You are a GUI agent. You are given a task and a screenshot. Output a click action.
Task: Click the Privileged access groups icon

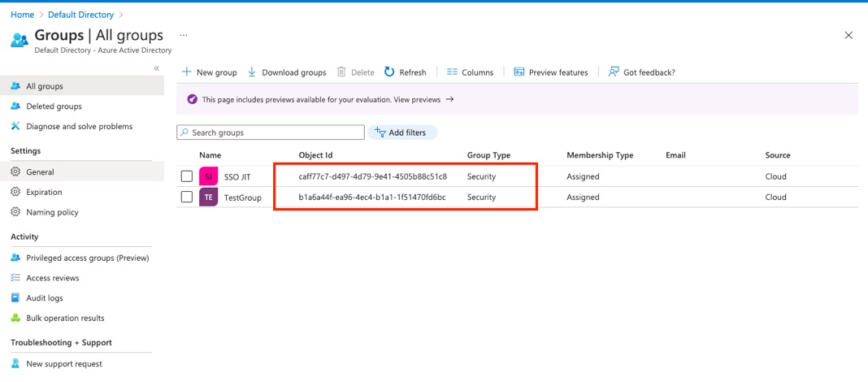coord(15,258)
